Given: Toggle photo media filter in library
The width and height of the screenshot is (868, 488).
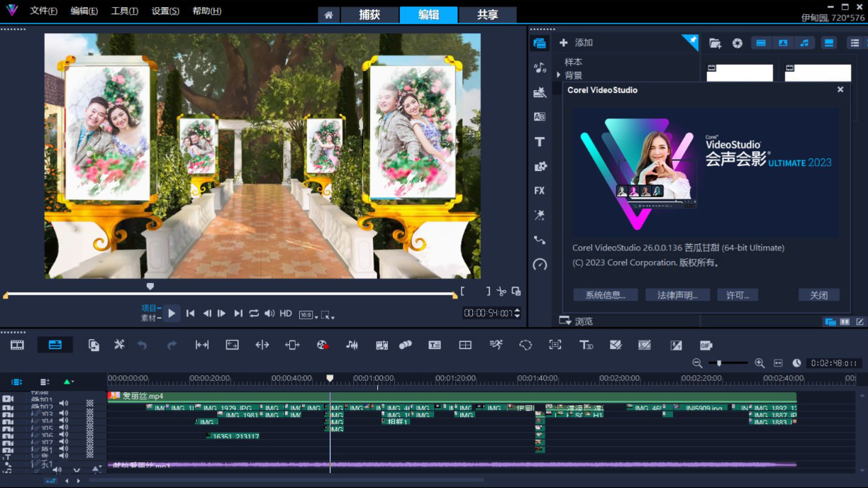Looking at the screenshot, I should [x=783, y=43].
